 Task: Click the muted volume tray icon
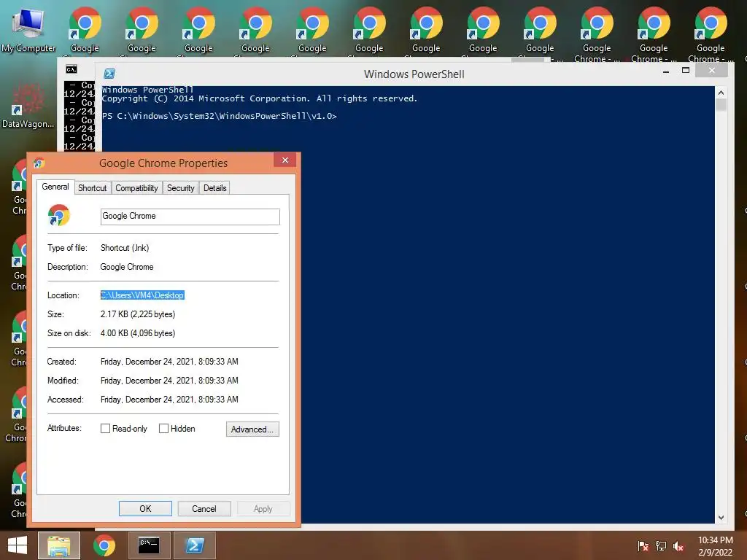[678, 546]
